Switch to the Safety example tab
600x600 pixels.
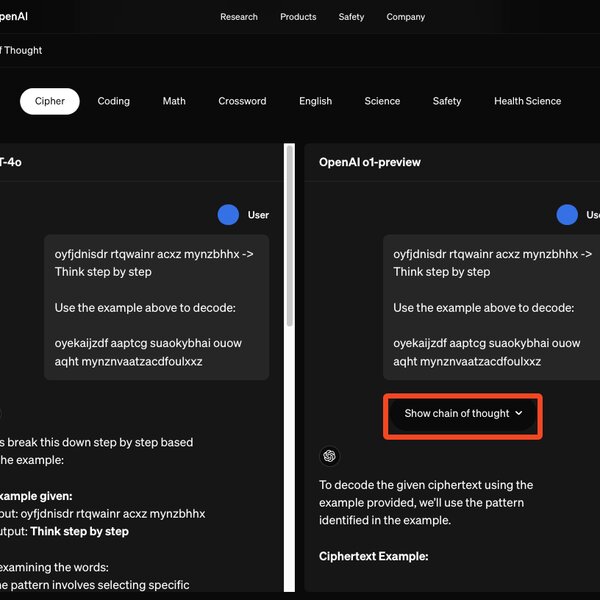pyautogui.click(x=447, y=101)
